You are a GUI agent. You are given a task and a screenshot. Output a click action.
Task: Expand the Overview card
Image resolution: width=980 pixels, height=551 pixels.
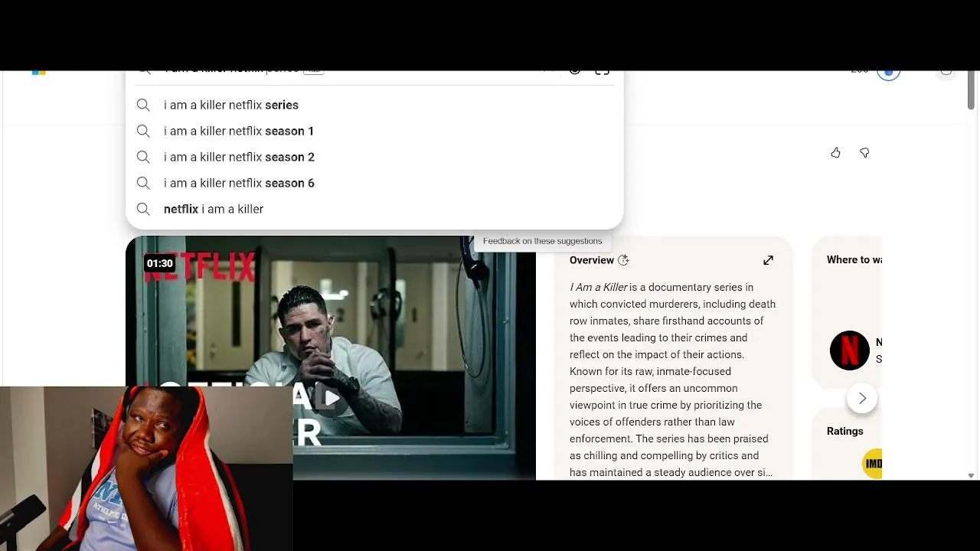click(x=768, y=260)
